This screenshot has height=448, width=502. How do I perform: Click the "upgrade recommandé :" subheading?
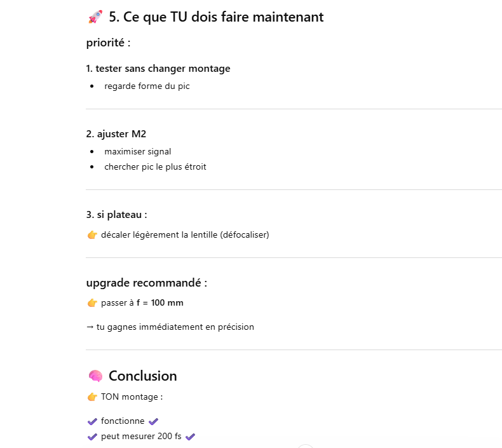click(x=146, y=283)
